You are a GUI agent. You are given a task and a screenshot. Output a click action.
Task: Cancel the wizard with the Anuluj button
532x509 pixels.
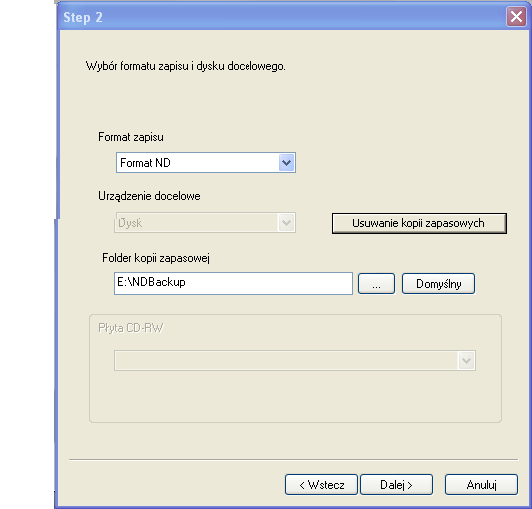(481, 485)
